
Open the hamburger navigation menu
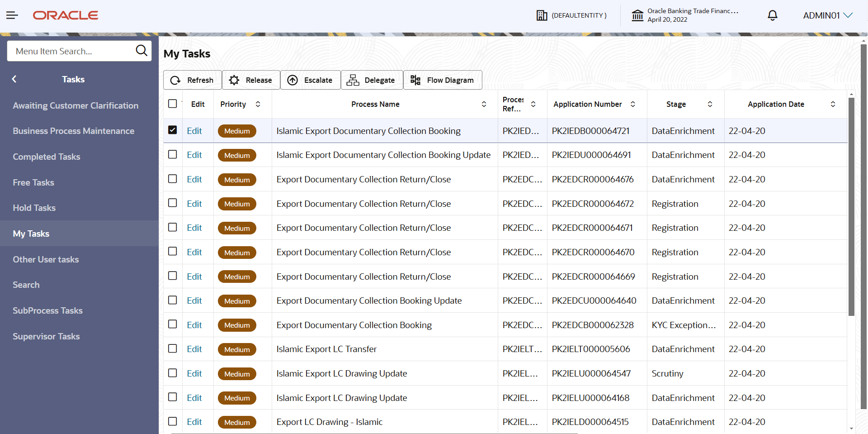pyautogui.click(x=12, y=15)
